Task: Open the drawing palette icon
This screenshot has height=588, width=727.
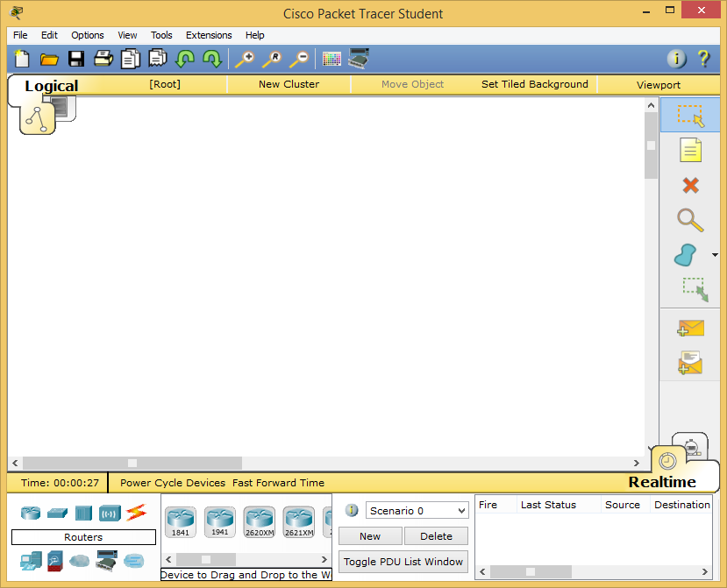Action: click(331, 60)
